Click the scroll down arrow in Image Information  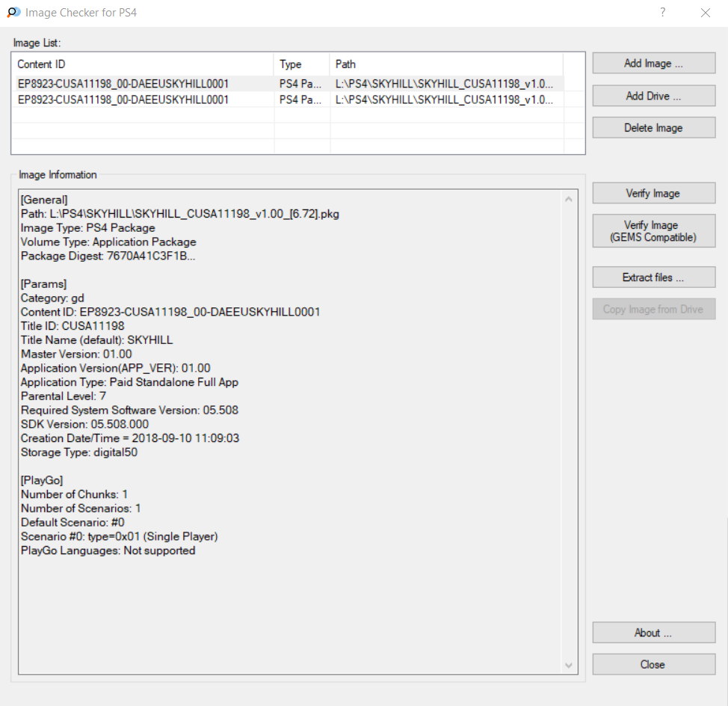tap(569, 666)
